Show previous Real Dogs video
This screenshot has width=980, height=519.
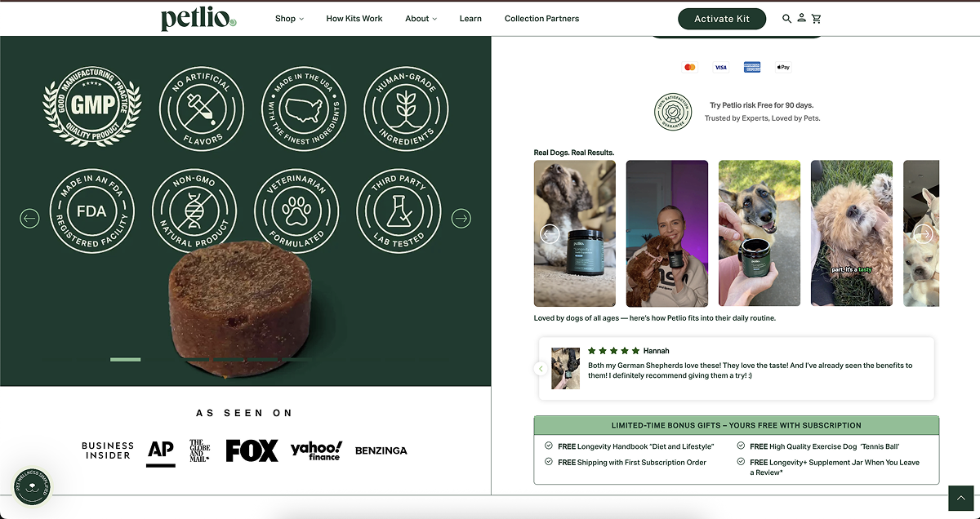click(550, 234)
